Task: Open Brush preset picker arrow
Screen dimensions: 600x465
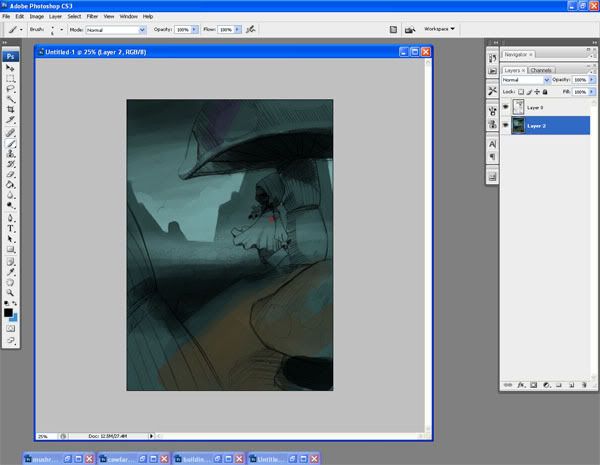Action: pos(61,29)
